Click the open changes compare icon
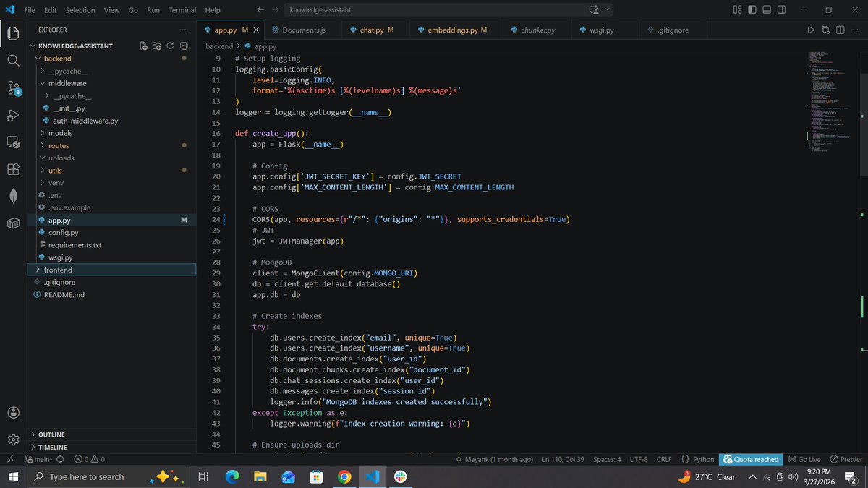The image size is (868, 488). (826, 30)
